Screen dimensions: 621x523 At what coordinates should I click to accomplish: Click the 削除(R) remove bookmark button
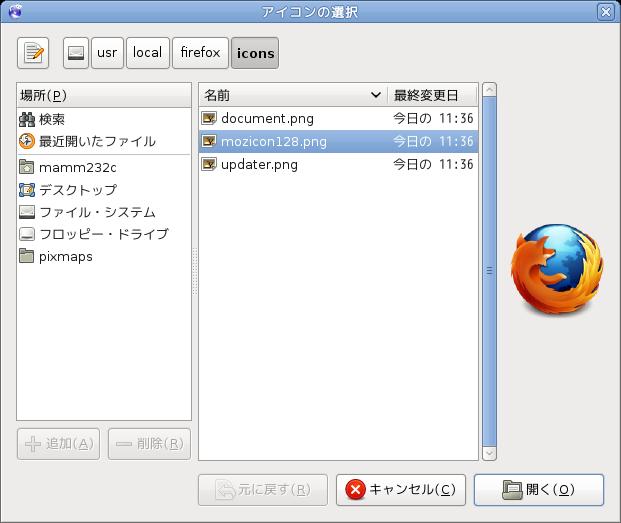tap(149, 444)
